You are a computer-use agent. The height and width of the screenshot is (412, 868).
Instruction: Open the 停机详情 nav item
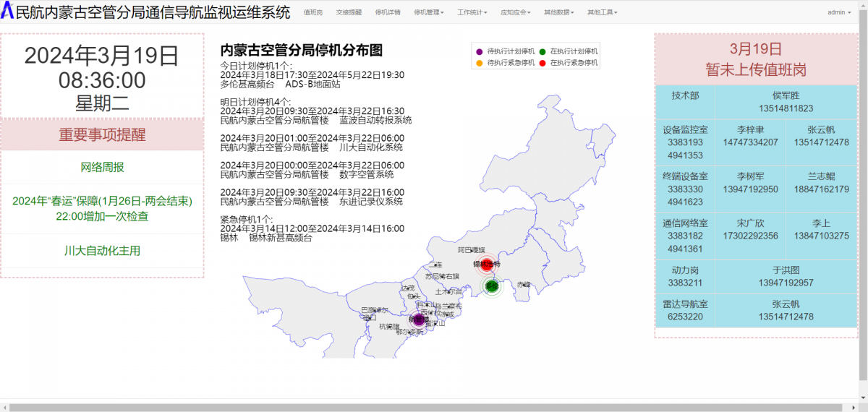(387, 12)
